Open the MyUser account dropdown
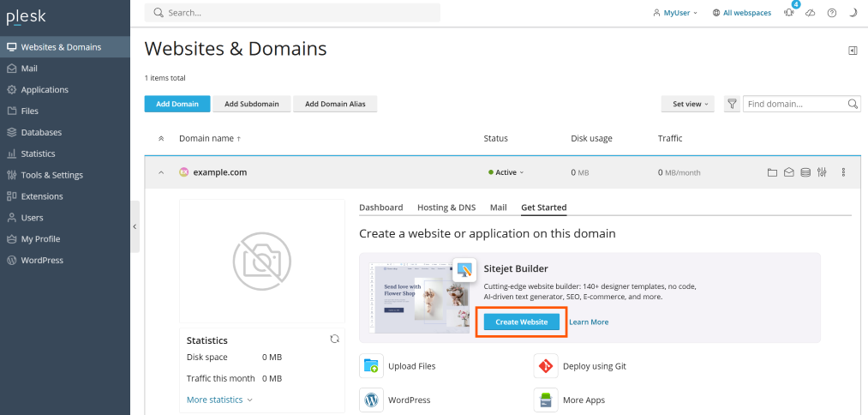 click(x=675, y=13)
